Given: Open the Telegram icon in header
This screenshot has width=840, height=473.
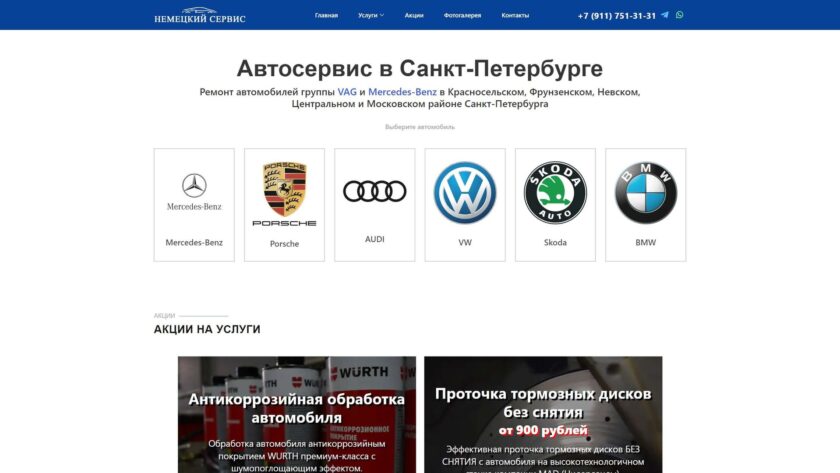Looking at the screenshot, I should pyautogui.click(x=665, y=15).
